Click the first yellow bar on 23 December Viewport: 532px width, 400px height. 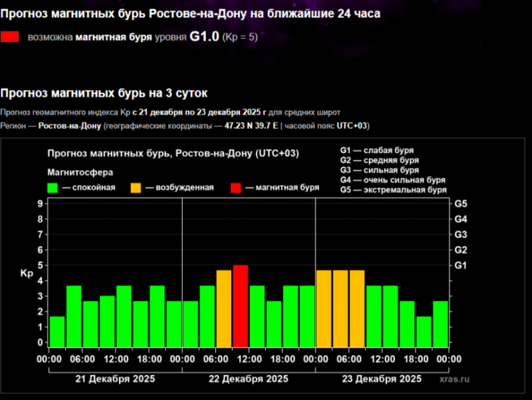coord(324,308)
